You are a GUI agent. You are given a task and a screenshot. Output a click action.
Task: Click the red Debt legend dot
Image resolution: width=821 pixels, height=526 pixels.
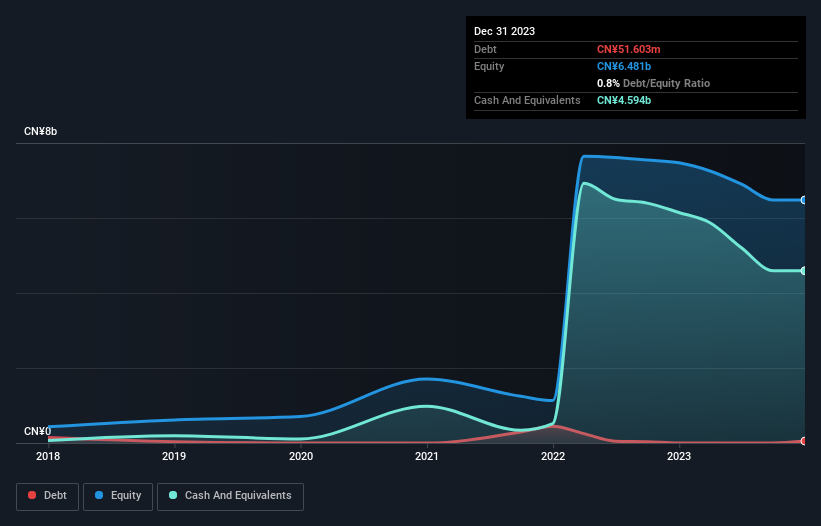click(x=32, y=495)
